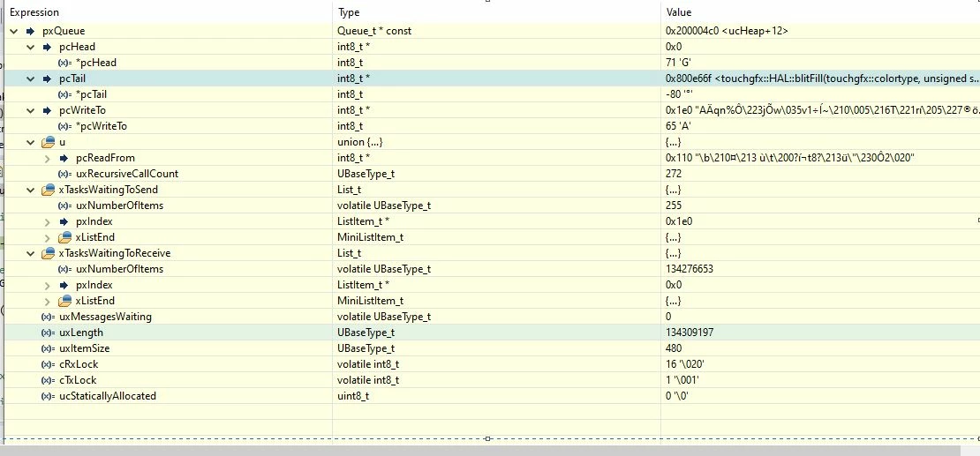
Task: Click the Type column header
Action: click(349, 12)
